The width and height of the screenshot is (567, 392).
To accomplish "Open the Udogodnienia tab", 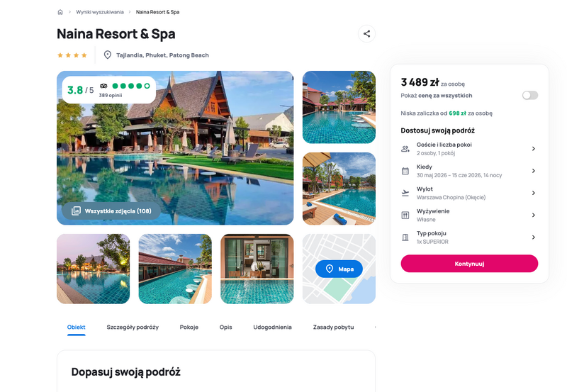I will click(272, 327).
